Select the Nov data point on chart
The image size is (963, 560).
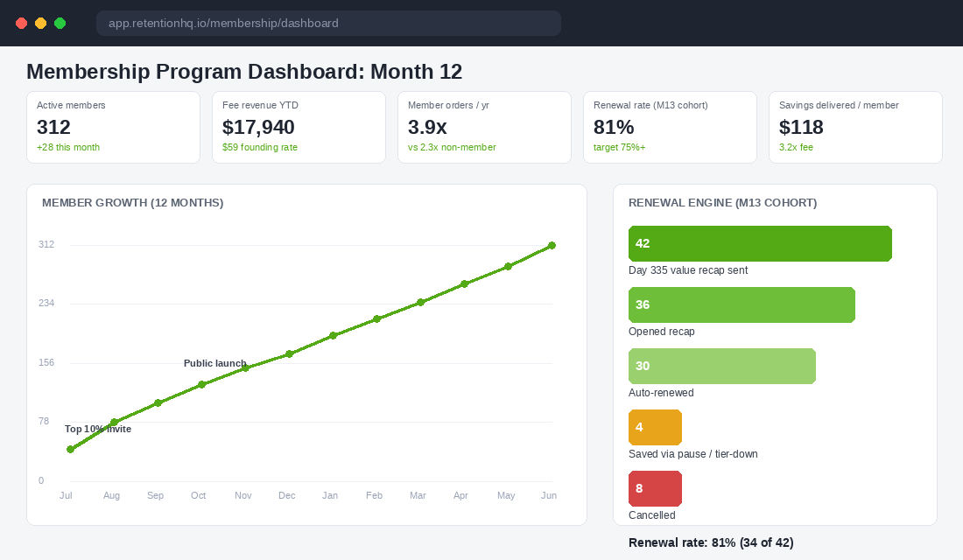click(246, 367)
